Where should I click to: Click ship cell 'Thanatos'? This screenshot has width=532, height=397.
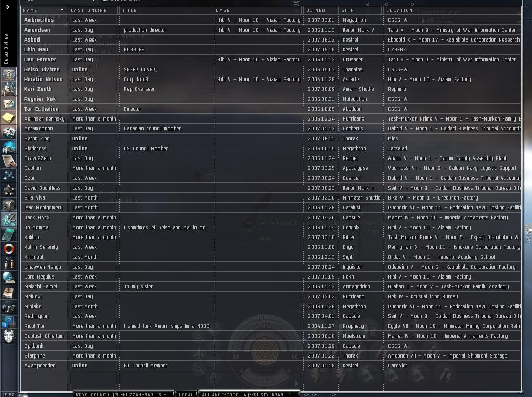[353, 69]
